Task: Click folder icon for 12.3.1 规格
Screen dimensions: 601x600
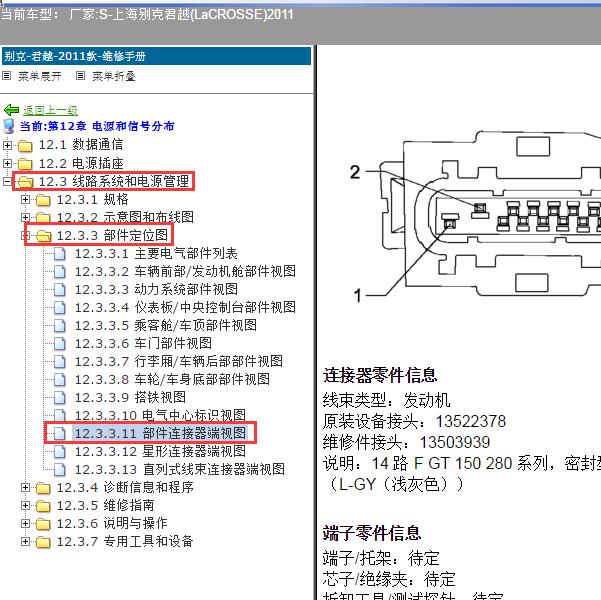Action: pyautogui.click(x=43, y=200)
